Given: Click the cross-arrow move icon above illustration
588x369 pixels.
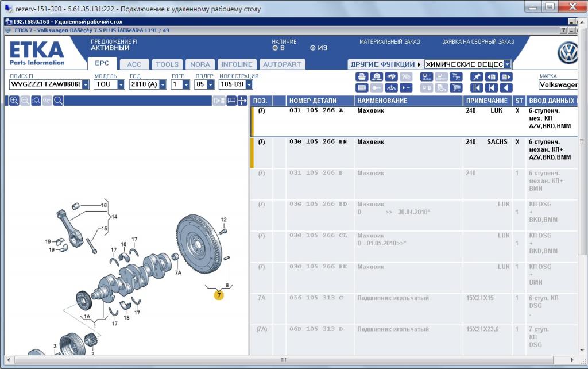Looking at the screenshot, I should point(242,101).
